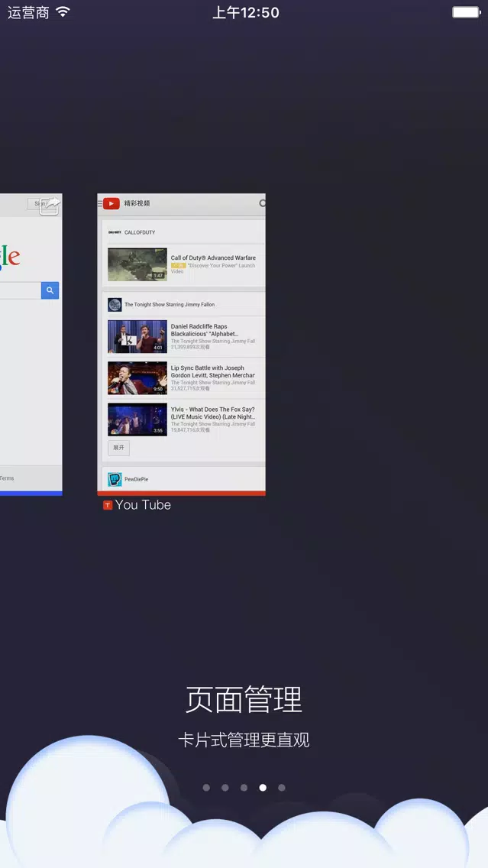
Task: Click the 上午12:50 clock in status bar
Action: (246, 12)
